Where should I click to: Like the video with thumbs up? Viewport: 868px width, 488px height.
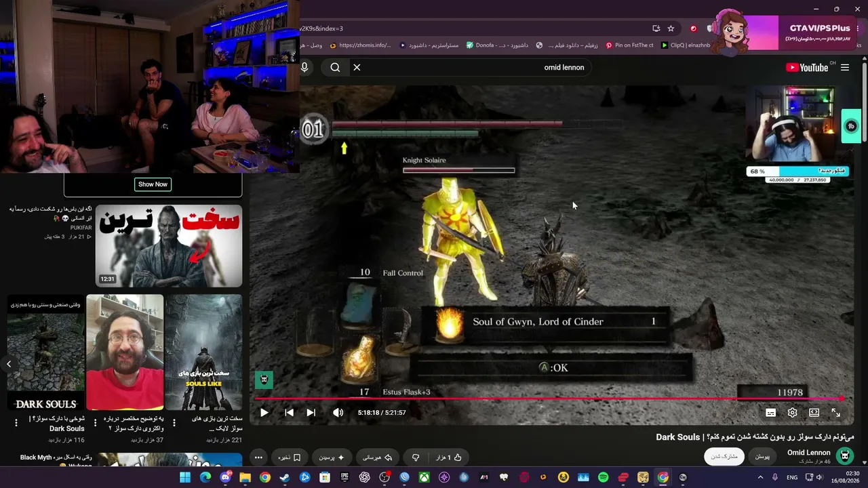coord(450,457)
